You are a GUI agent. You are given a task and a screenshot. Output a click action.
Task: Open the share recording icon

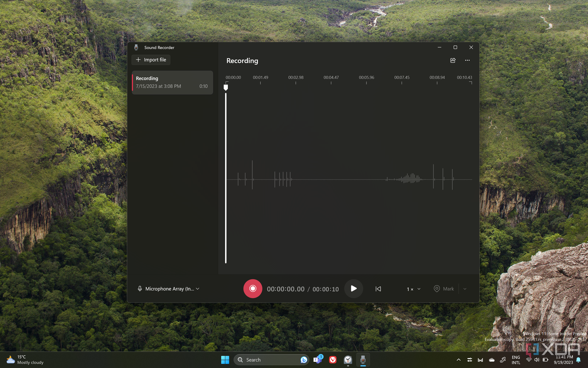(453, 60)
